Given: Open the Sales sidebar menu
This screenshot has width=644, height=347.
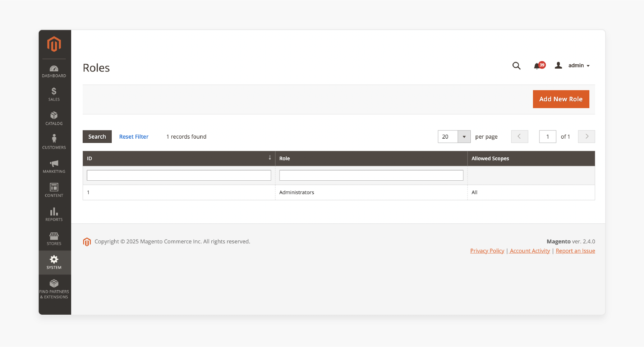Looking at the screenshot, I should point(54,94).
